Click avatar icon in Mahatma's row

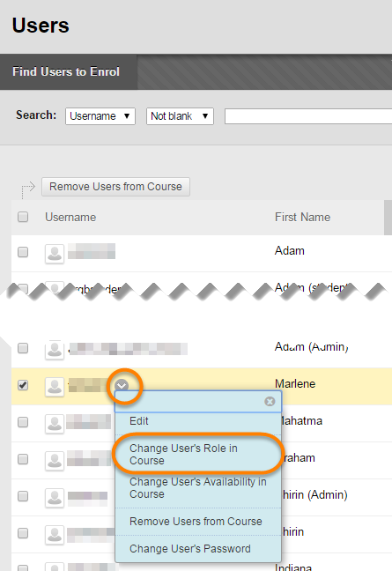click(x=55, y=424)
